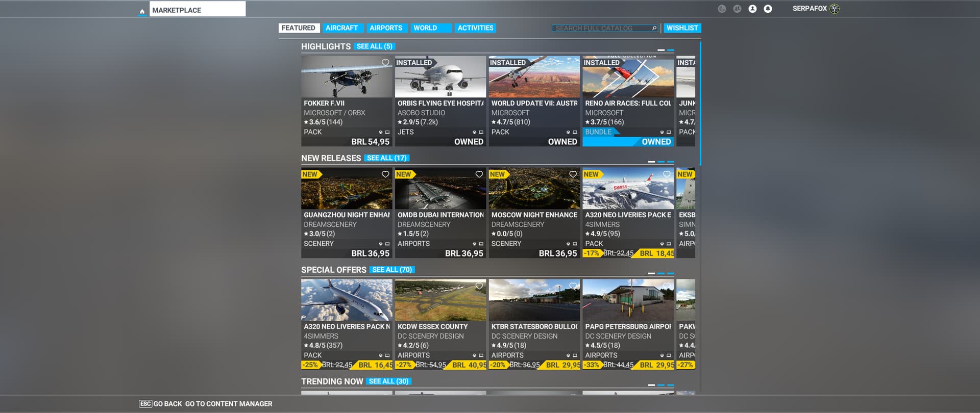Click Go To Content Manager
980x413 pixels.
point(229,404)
